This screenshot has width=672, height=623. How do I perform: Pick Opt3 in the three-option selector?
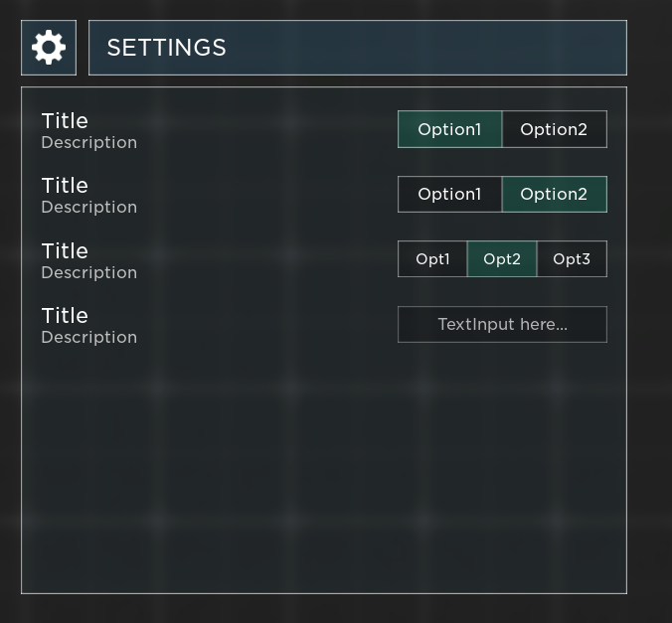[572, 259]
